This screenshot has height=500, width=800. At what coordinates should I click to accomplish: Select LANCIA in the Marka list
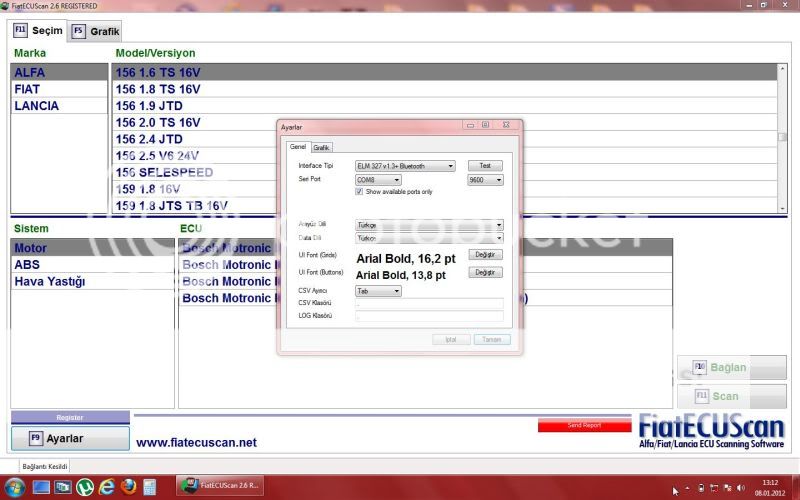[59, 106]
